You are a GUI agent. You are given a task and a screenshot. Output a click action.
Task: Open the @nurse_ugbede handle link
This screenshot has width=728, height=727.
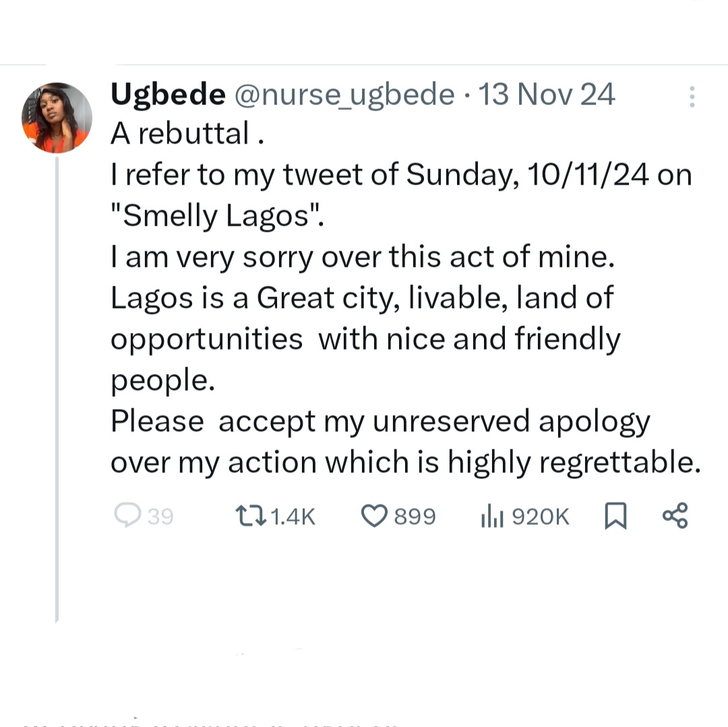[343, 95]
